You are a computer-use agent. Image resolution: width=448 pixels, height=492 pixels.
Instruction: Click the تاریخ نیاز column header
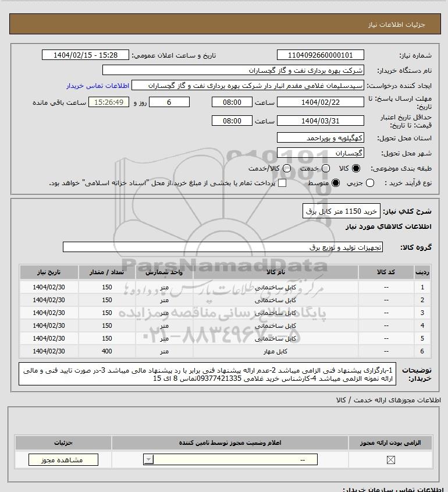tap(49, 272)
